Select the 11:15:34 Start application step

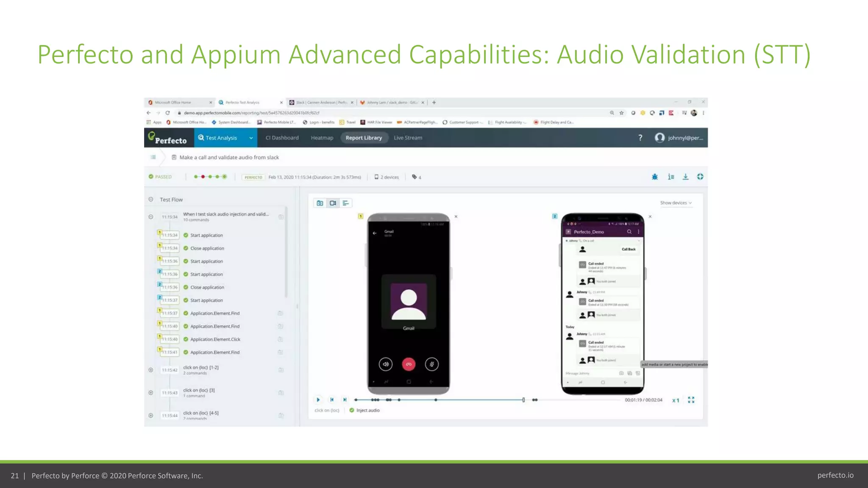tap(206, 235)
